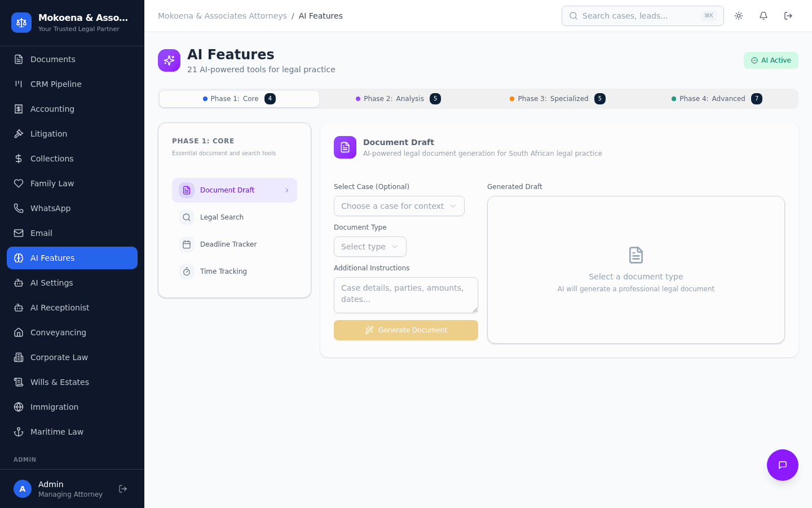Open the Maritime Law section
The height and width of the screenshot is (508, 812).
(72, 432)
